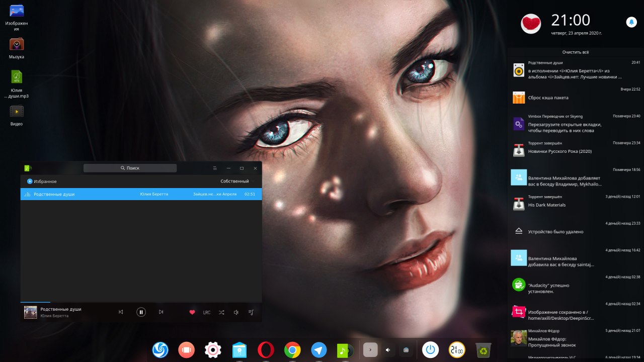Click the 21:00 clock in notification panel
The width and height of the screenshot is (644, 362).
pyautogui.click(x=571, y=20)
